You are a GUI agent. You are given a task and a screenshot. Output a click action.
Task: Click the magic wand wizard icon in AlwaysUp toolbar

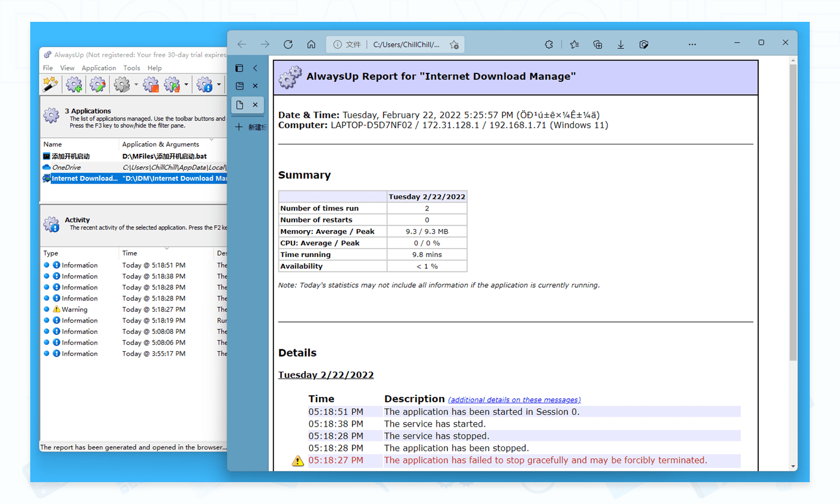click(50, 85)
